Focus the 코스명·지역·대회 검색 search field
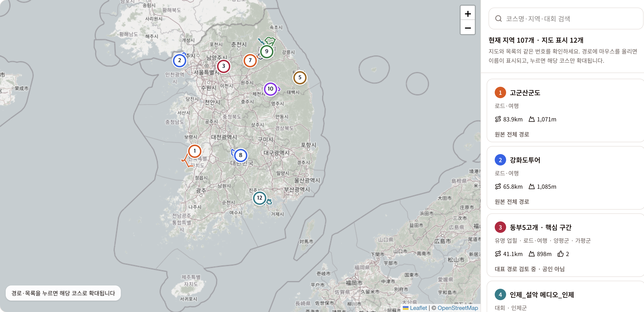Image resolution: width=644 pixels, height=312 pixels. pos(566,18)
